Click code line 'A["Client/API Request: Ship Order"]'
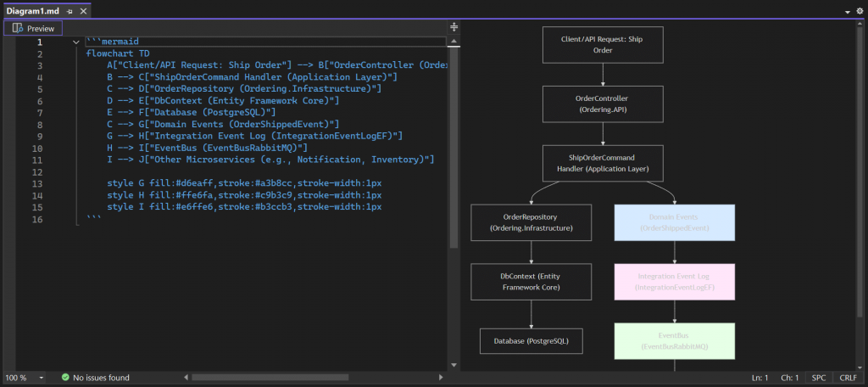 coord(276,65)
